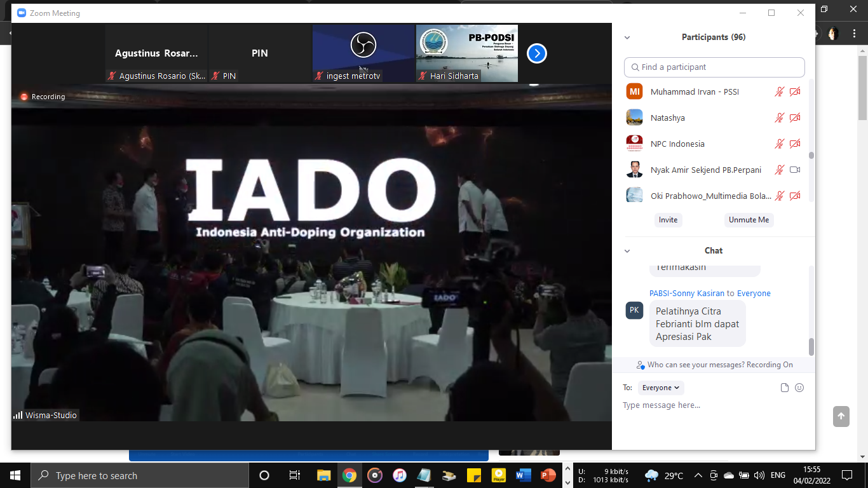
Task: Click the ENG language indicator
Action: point(778,475)
